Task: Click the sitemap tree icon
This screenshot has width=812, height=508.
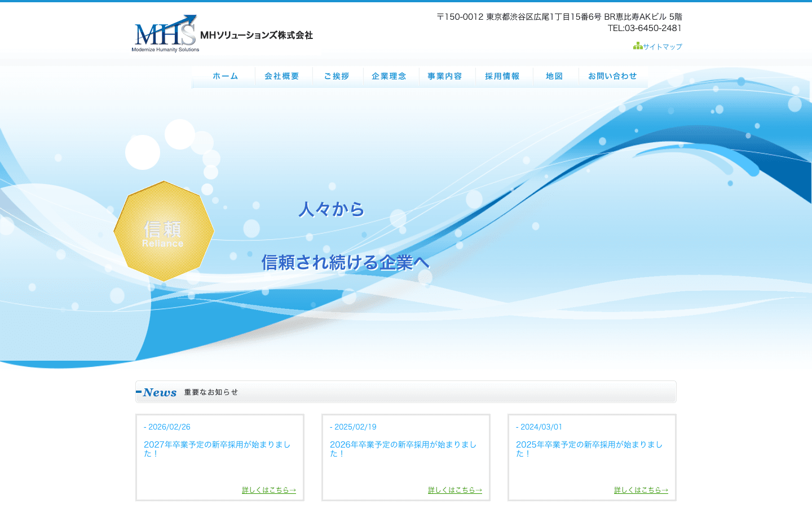Action: 638,46
